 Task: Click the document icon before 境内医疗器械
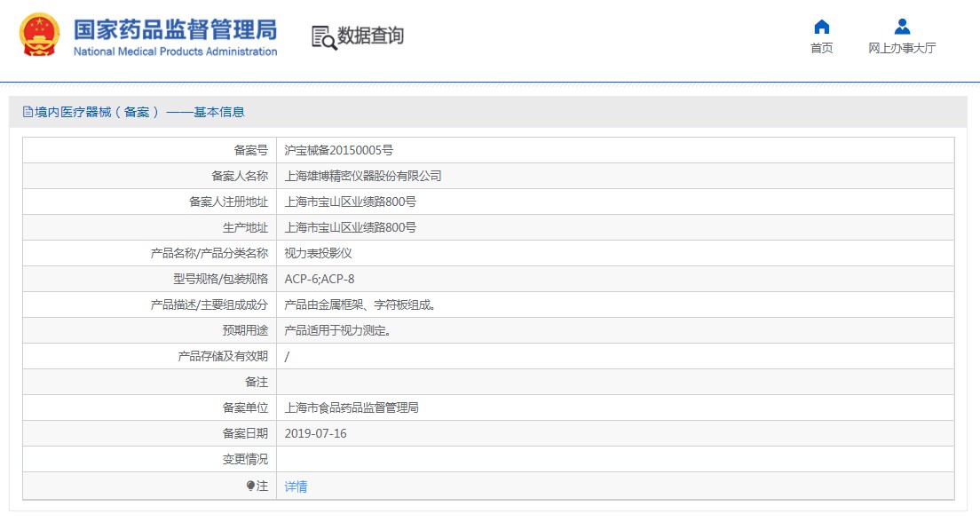[28, 112]
